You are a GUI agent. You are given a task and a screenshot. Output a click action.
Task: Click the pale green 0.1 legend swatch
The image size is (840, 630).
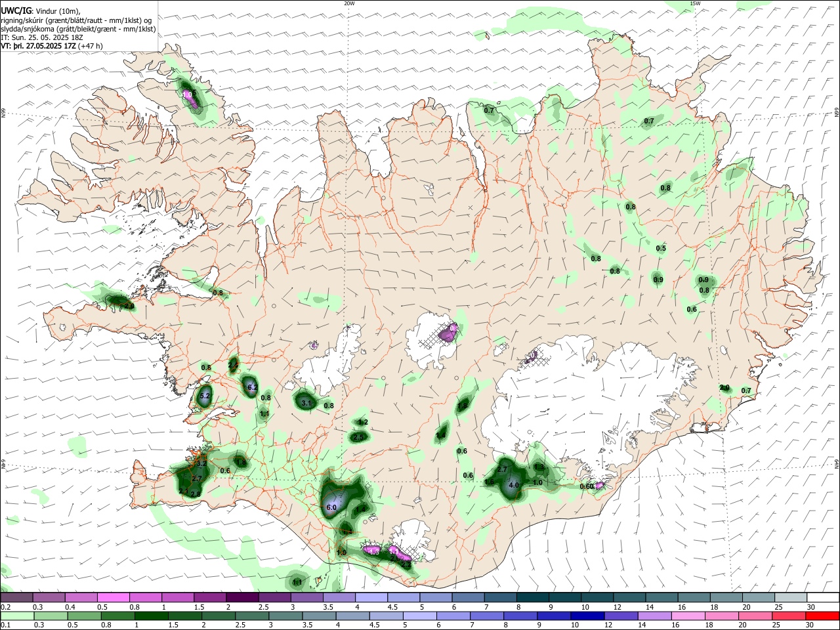[16, 616]
